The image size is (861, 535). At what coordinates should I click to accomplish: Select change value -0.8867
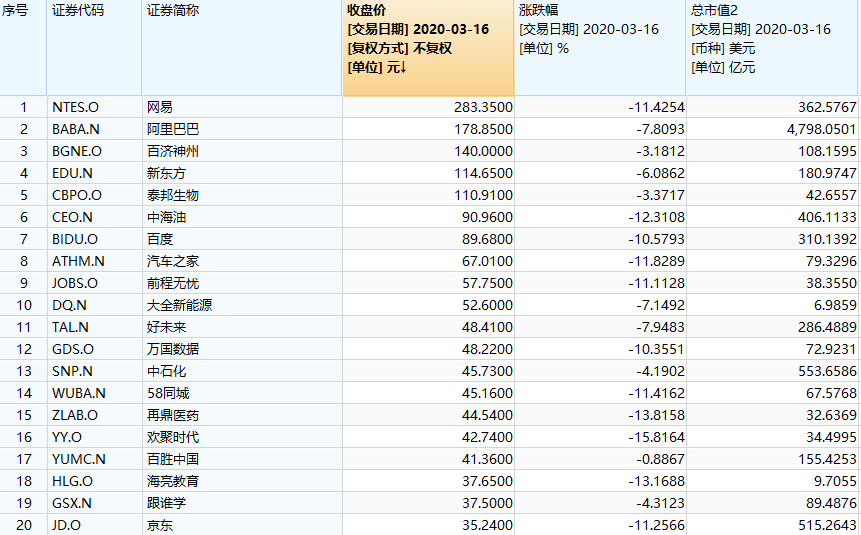click(x=660, y=459)
